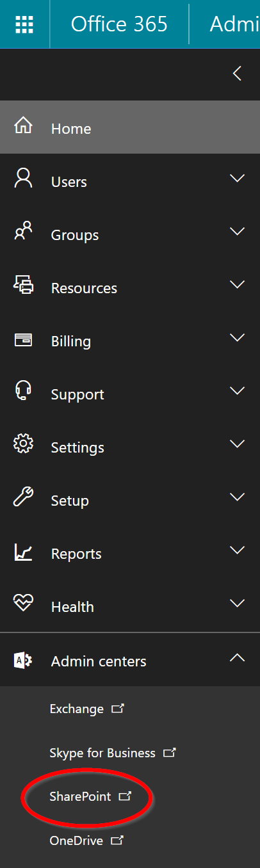Image resolution: width=260 pixels, height=868 pixels.
Task: Expand the Users section chevron
Action: coord(237,179)
